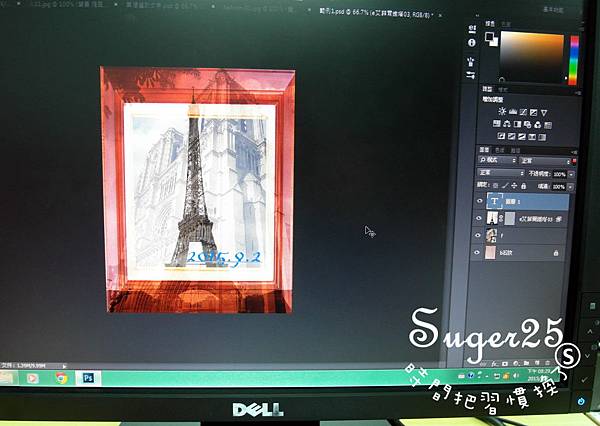Open the History collapsed panel icon

[x=472, y=29]
